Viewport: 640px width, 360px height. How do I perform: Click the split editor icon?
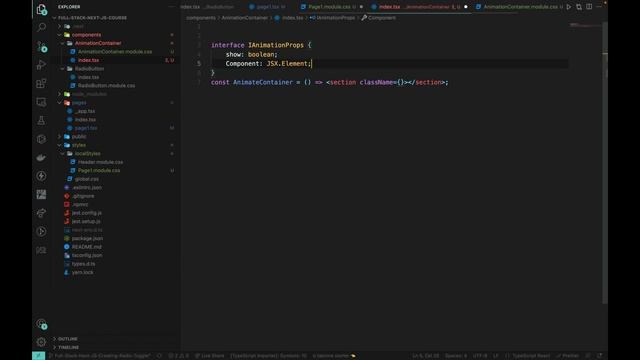(589, 7)
